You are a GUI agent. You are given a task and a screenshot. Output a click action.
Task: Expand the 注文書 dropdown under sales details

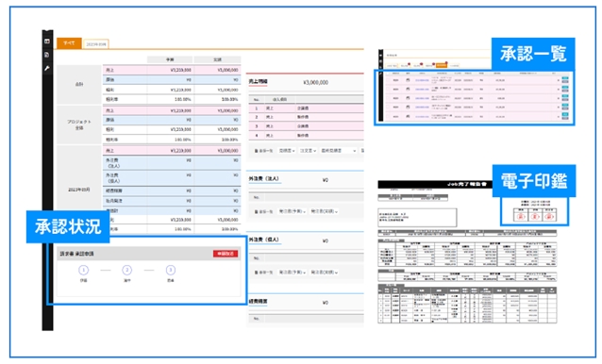(x=308, y=151)
